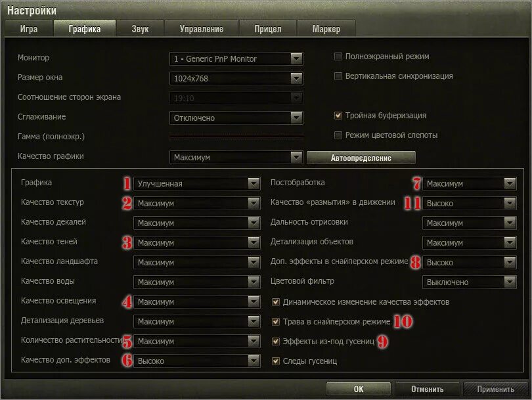Expand the Детализация деревьев dropdown

point(197,321)
